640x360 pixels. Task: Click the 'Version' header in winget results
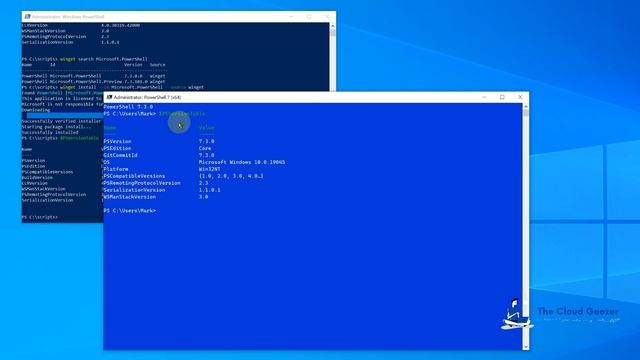pyautogui.click(x=133, y=65)
